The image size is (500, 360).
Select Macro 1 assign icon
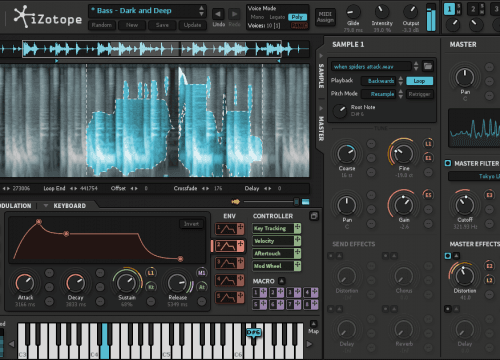[263, 293]
